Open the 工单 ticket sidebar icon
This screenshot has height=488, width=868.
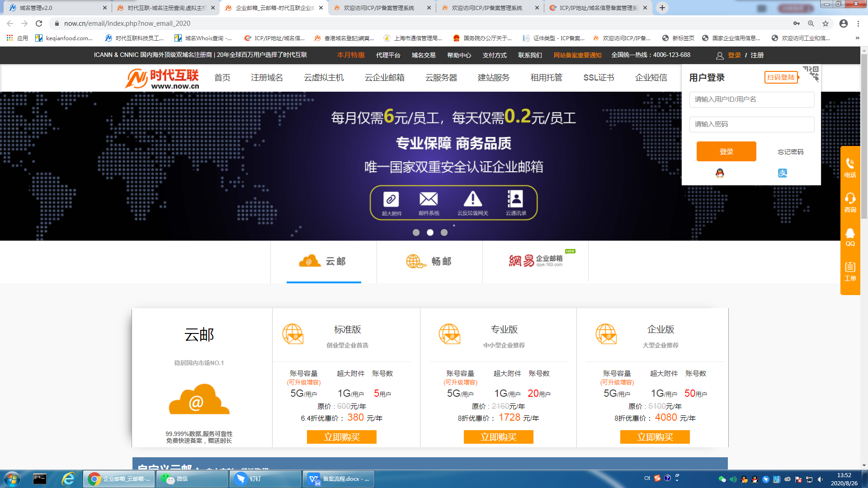850,271
